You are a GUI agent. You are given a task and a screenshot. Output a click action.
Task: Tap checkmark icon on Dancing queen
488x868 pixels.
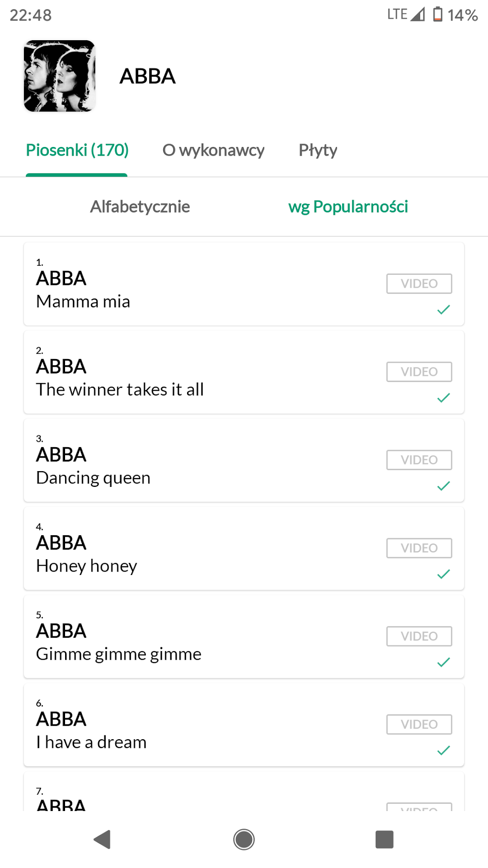(444, 486)
